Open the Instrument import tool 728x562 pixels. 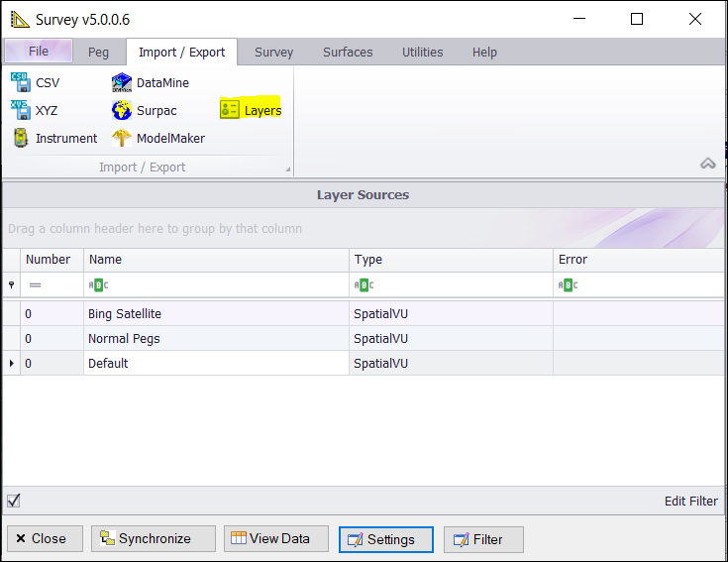(21, 138)
